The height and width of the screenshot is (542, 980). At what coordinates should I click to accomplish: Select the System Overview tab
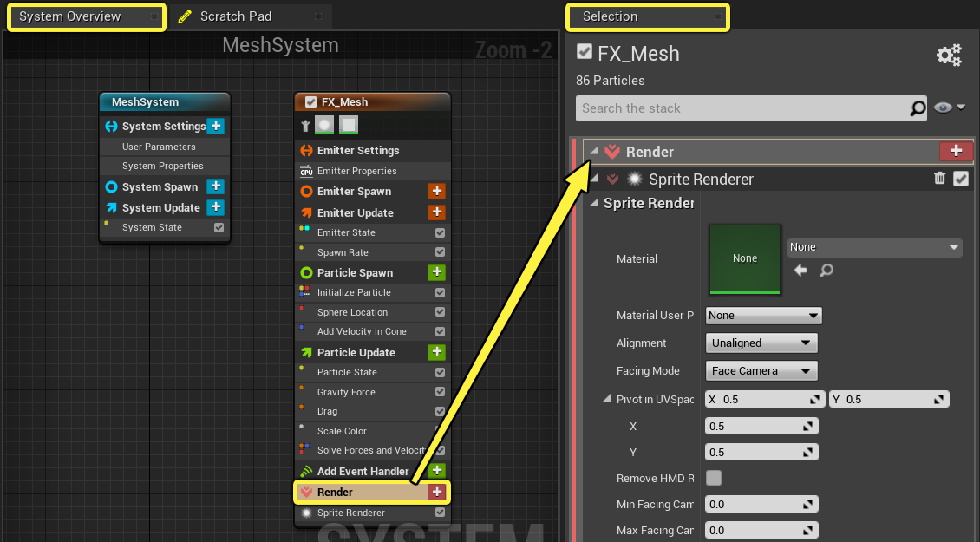(86, 16)
